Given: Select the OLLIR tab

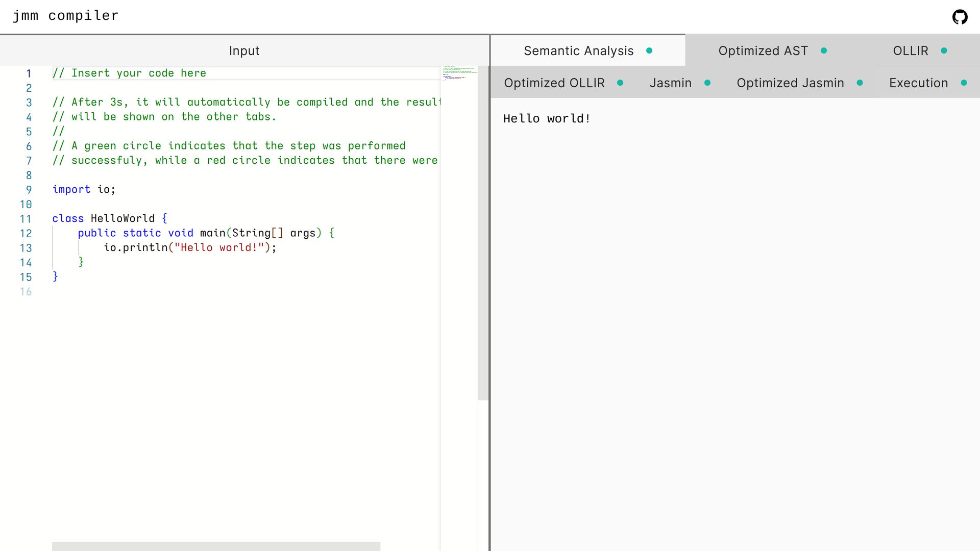Looking at the screenshot, I should coord(910,51).
